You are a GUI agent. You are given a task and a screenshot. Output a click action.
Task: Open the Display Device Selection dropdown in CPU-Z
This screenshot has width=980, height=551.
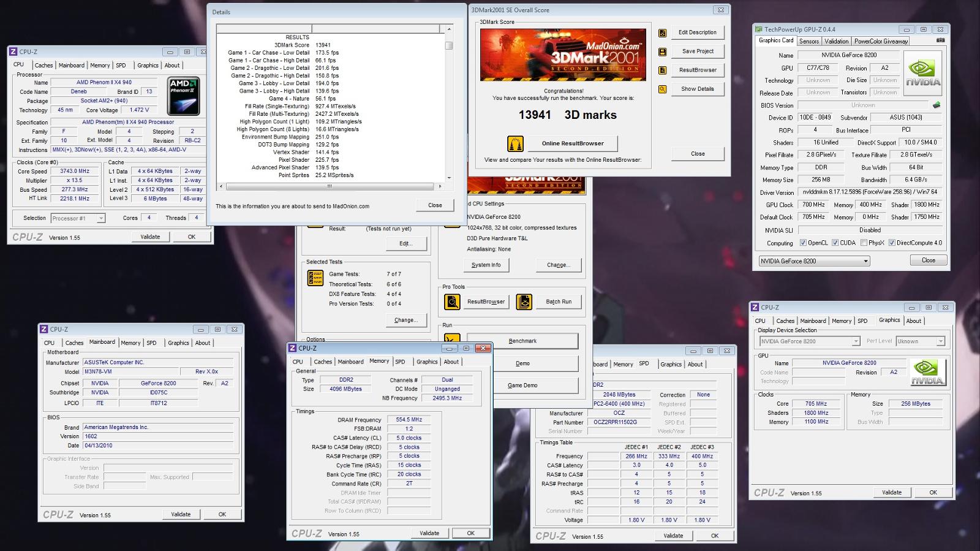810,341
